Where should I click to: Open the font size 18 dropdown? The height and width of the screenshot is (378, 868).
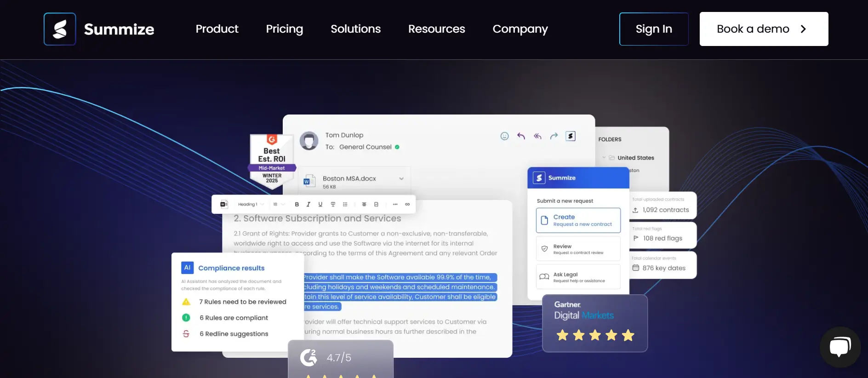point(279,204)
